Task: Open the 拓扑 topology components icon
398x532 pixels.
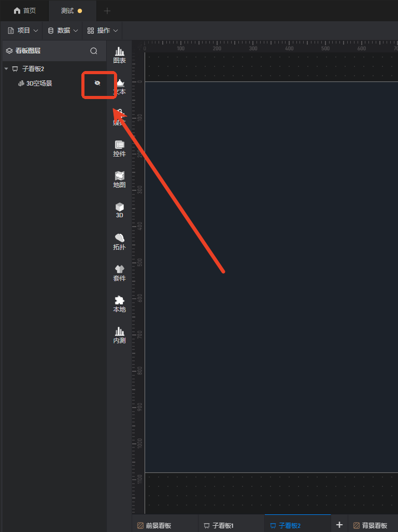Action: 119,242
